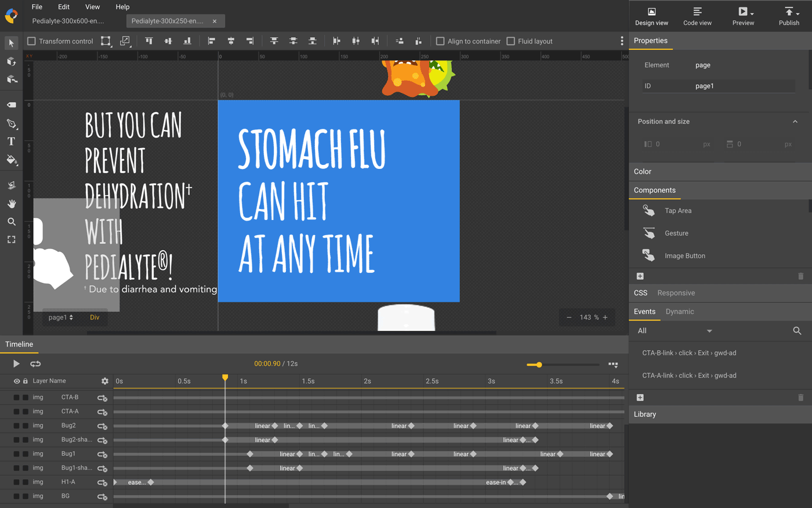812x508 pixels.
Task: Play the timeline animation
Action: coord(16,364)
